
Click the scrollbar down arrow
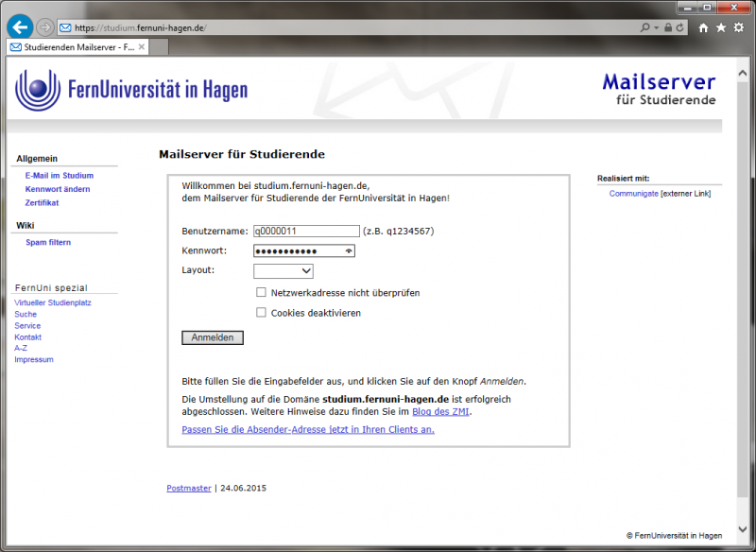point(743,529)
